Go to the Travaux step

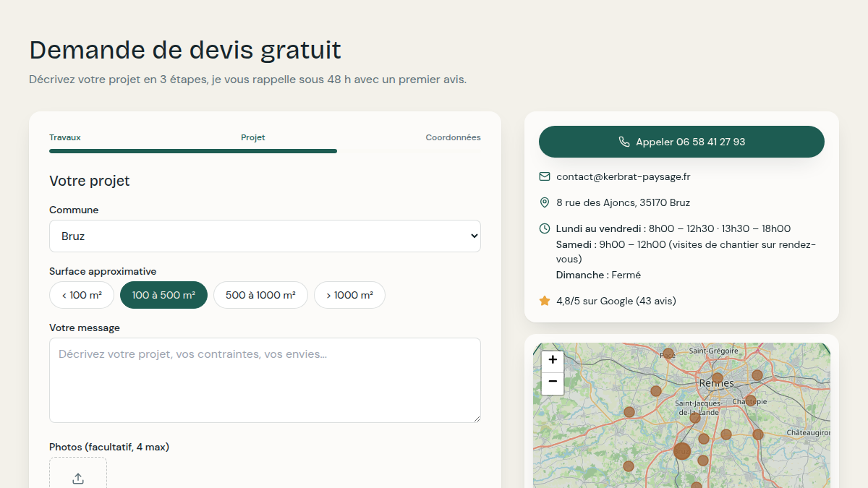coord(65,137)
